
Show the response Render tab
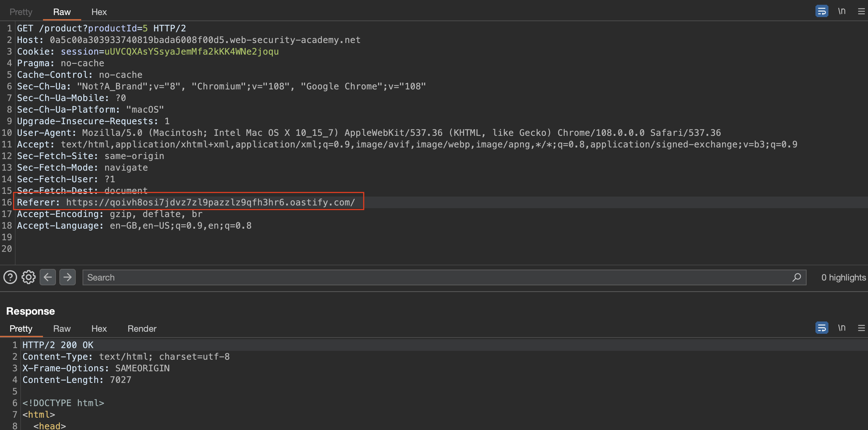click(x=142, y=329)
